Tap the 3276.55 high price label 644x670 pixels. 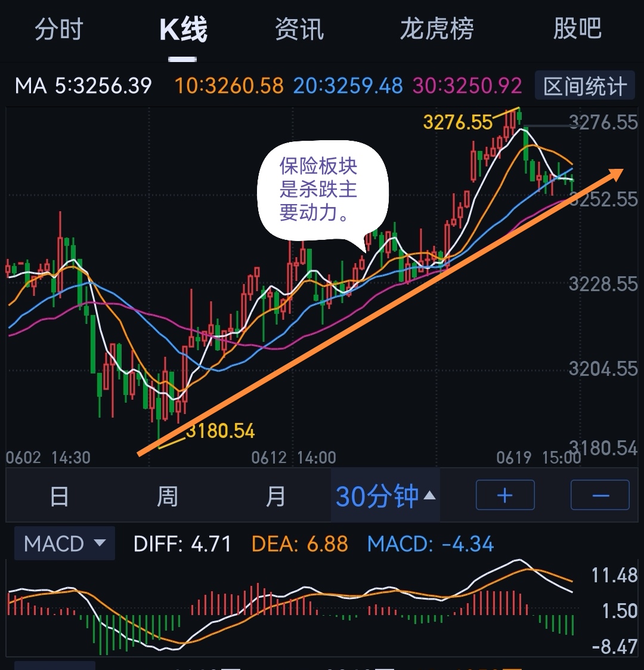pos(457,122)
